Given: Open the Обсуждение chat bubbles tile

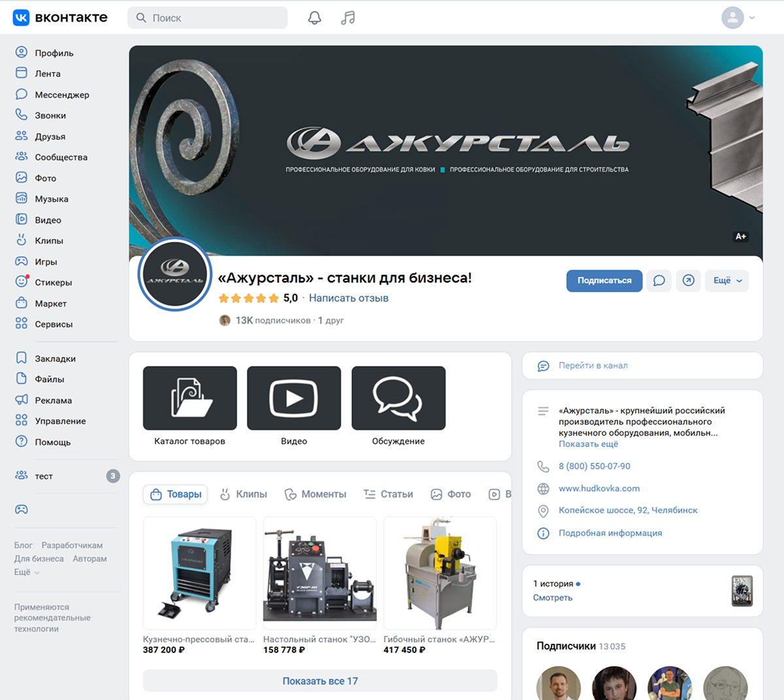Looking at the screenshot, I should 398,398.
